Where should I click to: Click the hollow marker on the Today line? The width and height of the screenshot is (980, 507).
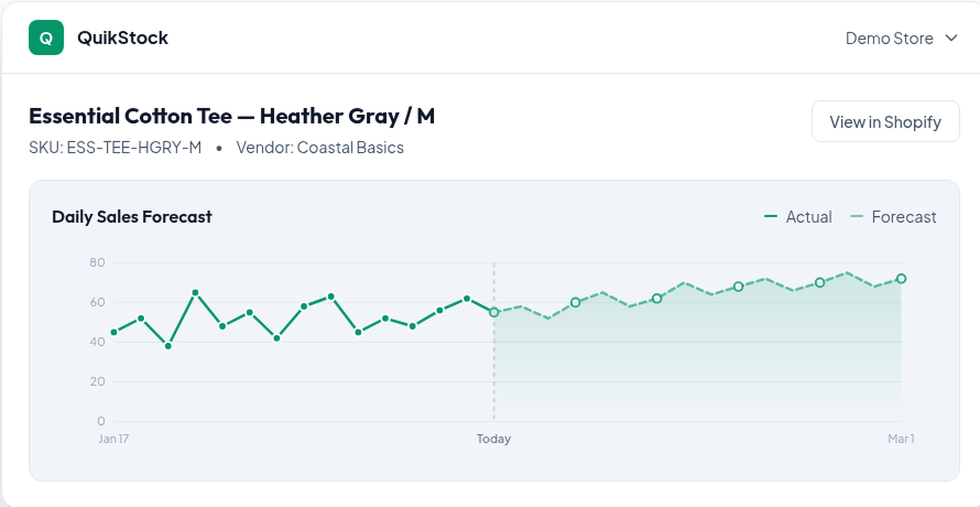tap(494, 312)
